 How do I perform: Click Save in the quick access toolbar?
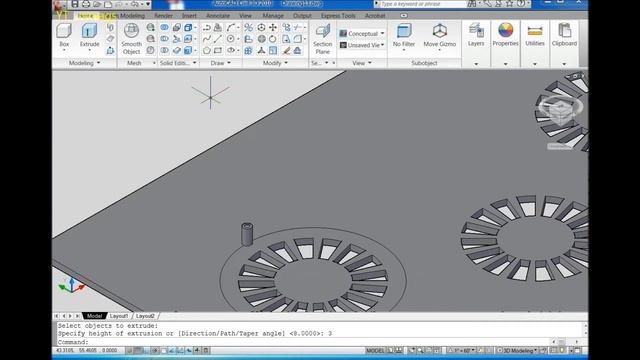(75, 4)
